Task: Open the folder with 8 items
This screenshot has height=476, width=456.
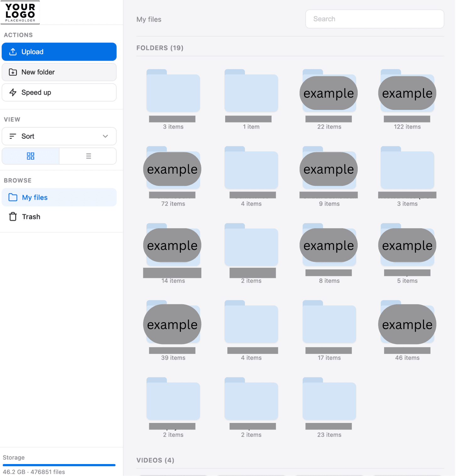Action: [x=329, y=245]
